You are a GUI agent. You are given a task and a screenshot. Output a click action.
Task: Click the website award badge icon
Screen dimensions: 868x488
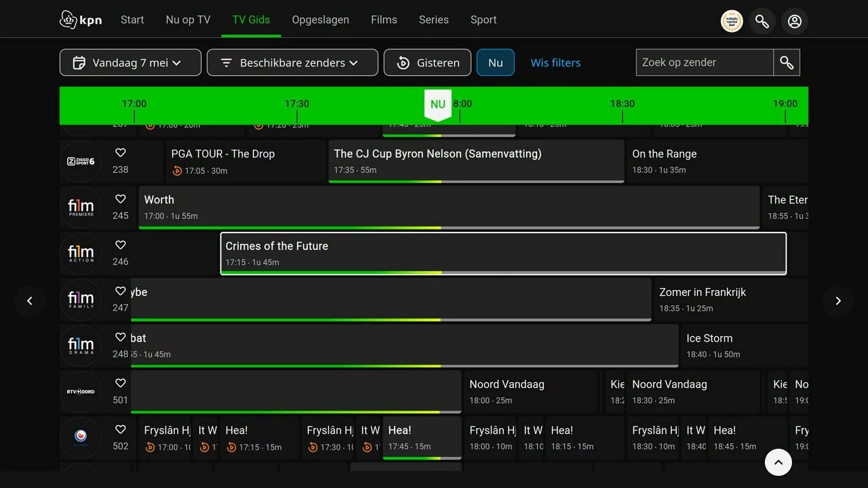[x=732, y=21]
